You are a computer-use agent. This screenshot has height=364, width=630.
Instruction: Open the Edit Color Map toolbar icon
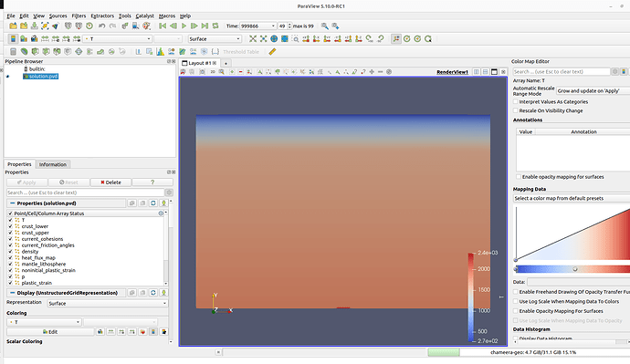tap(24, 39)
